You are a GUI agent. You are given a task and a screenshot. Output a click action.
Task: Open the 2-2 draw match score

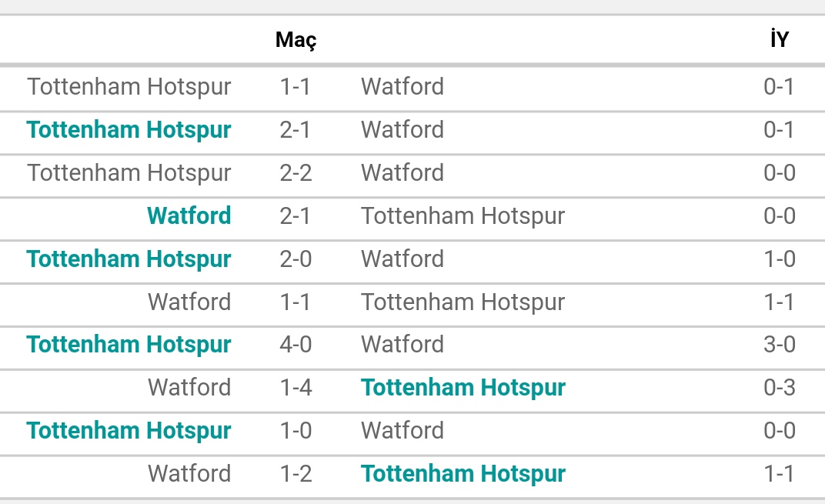point(296,173)
